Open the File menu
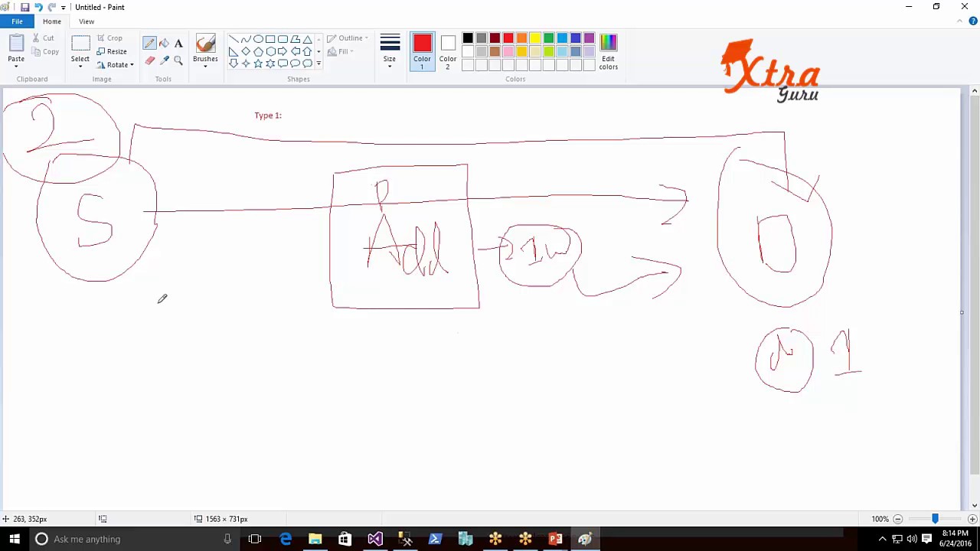The height and width of the screenshot is (551, 980). coord(17,21)
